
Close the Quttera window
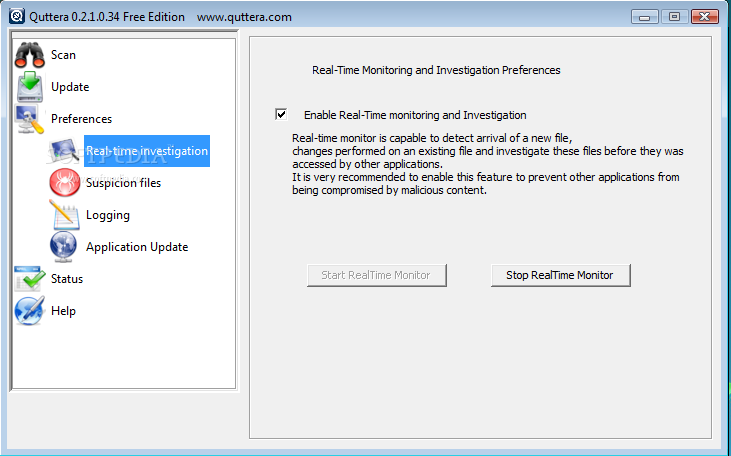704,17
